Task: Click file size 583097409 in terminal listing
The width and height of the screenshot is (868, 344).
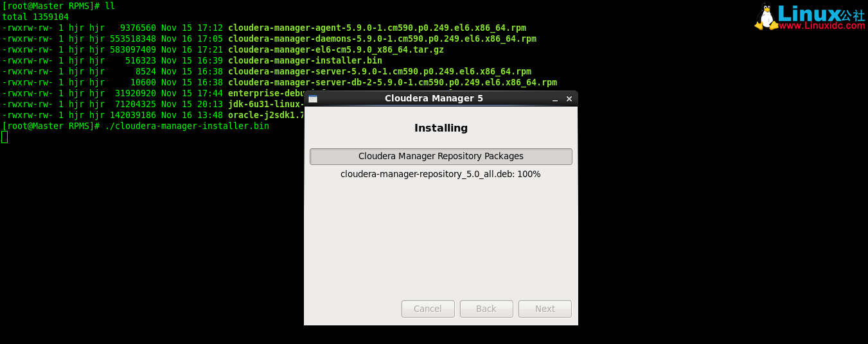Action: point(133,50)
